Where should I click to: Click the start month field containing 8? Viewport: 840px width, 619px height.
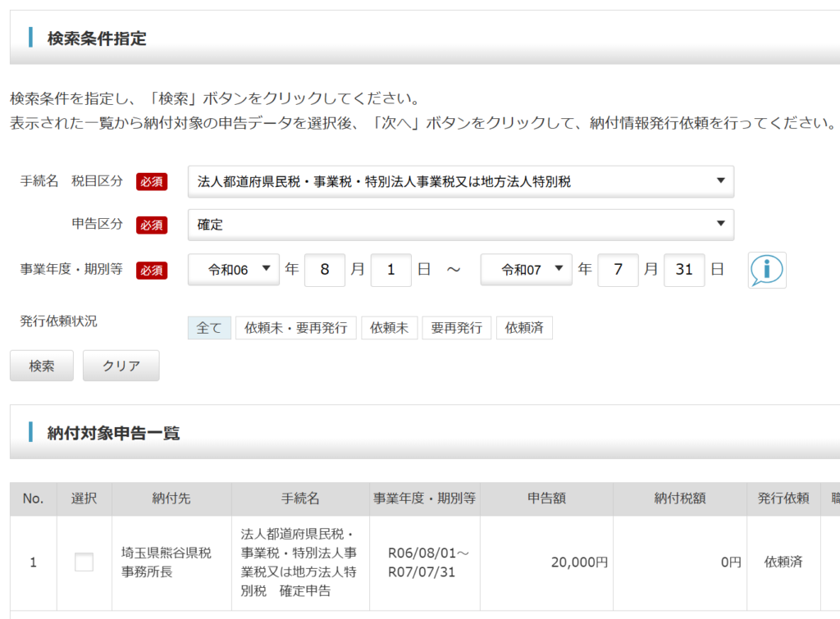(x=325, y=270)
